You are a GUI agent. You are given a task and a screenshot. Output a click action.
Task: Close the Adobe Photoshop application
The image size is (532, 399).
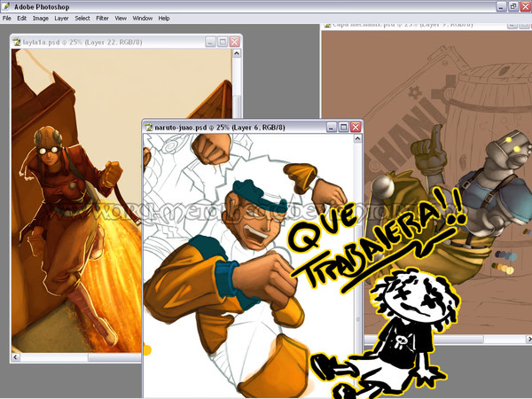526,6
